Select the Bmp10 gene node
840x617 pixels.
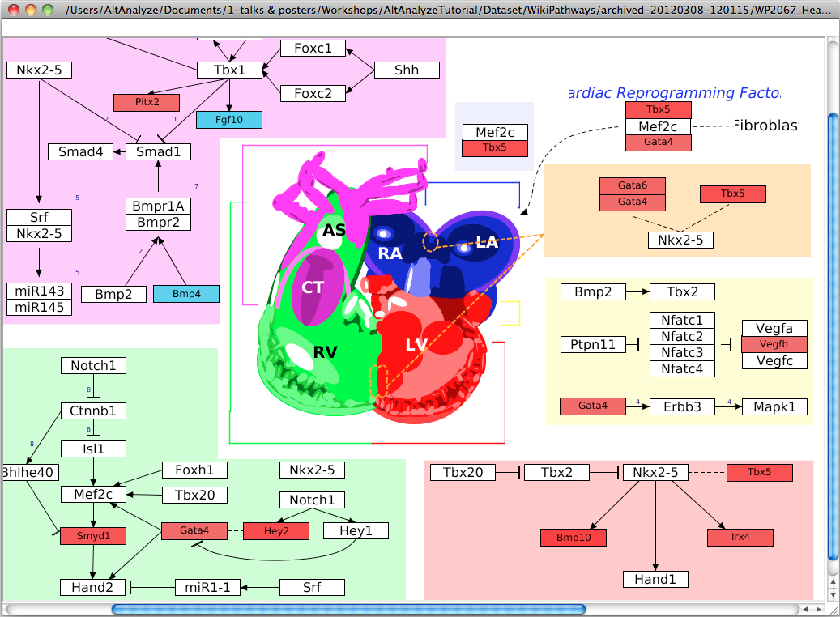coord(573,537)
